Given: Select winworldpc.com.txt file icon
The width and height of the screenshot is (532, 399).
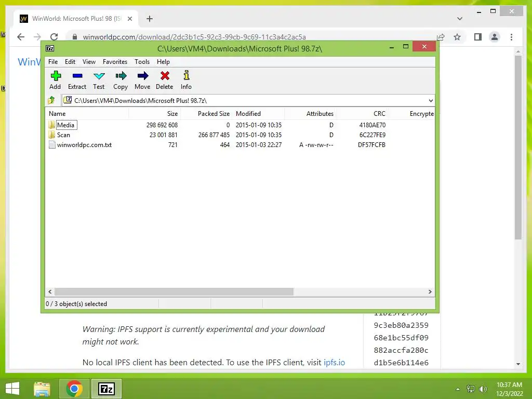Looking at the screenshot, I should point(52,144).
